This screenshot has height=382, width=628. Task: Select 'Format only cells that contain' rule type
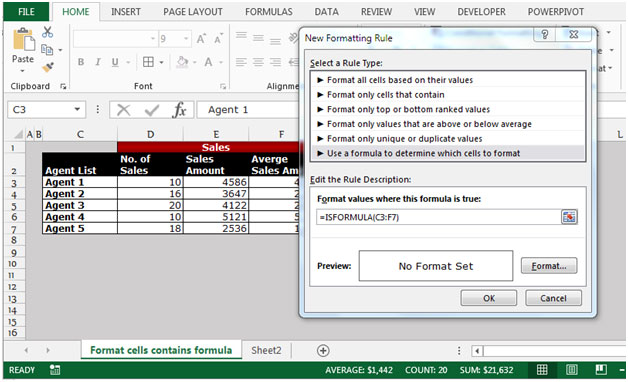(448, 95)
